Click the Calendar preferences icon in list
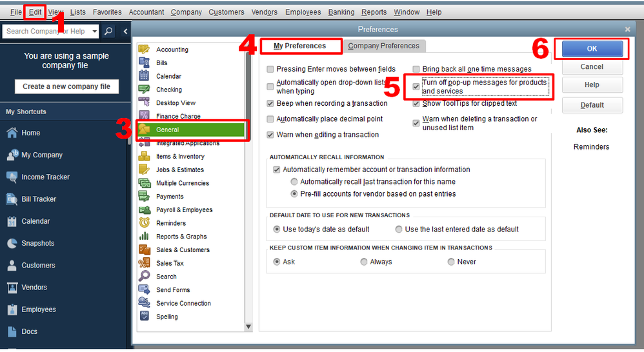This screenshot has width=644, height=352. [144, 76]
